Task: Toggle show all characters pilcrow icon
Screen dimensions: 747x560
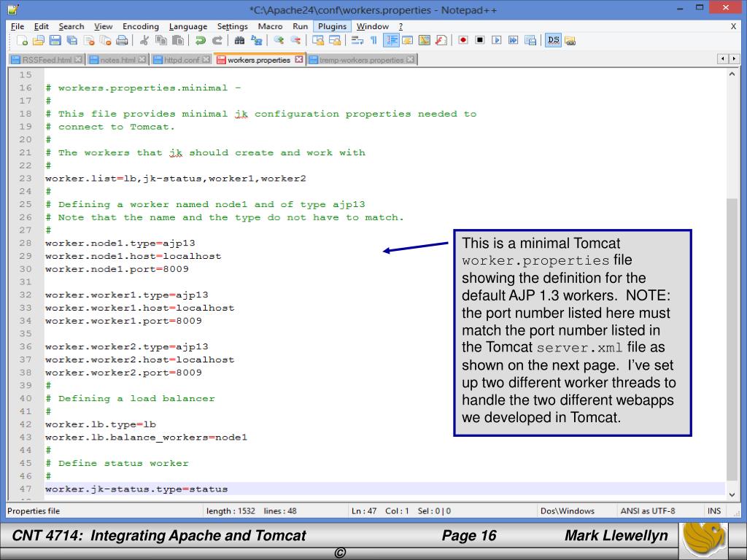Action: click(x=374, y=41)
